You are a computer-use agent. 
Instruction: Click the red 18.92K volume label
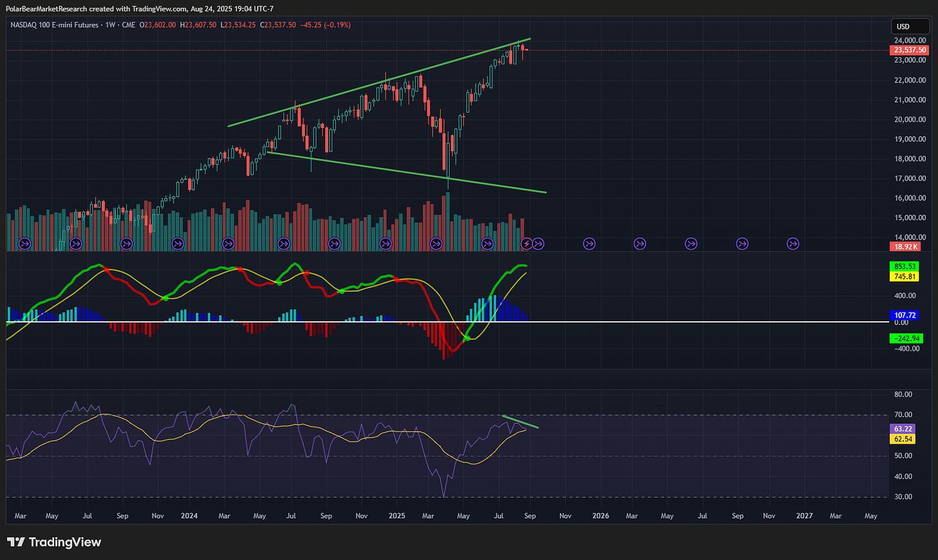click(x=905, y=247)
